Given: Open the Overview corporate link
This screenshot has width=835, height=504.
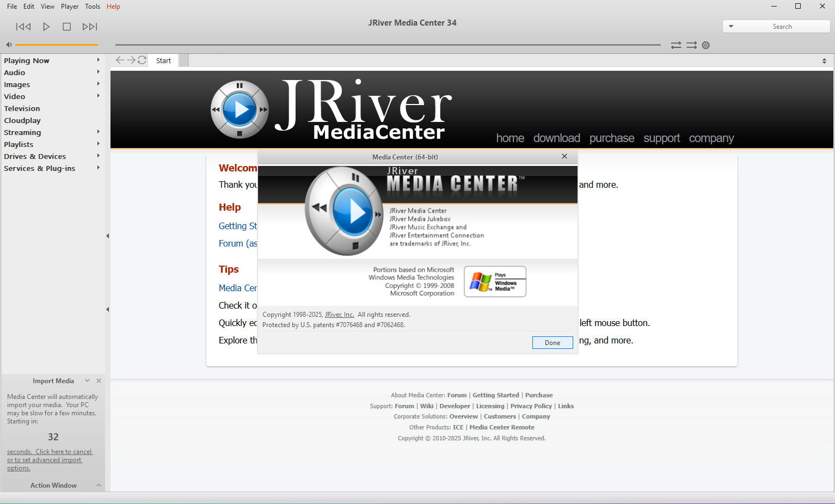Looking at the screenshot, I should pos(463,416).
